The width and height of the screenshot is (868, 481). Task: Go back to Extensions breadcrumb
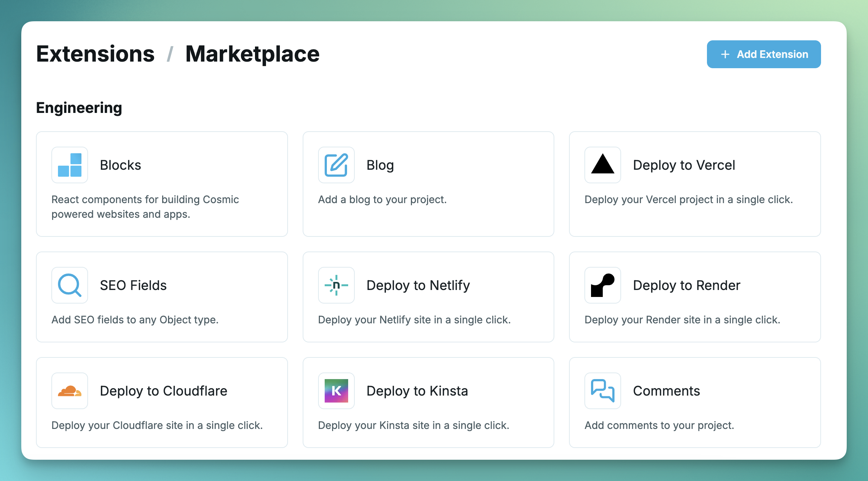pos(95,54)
